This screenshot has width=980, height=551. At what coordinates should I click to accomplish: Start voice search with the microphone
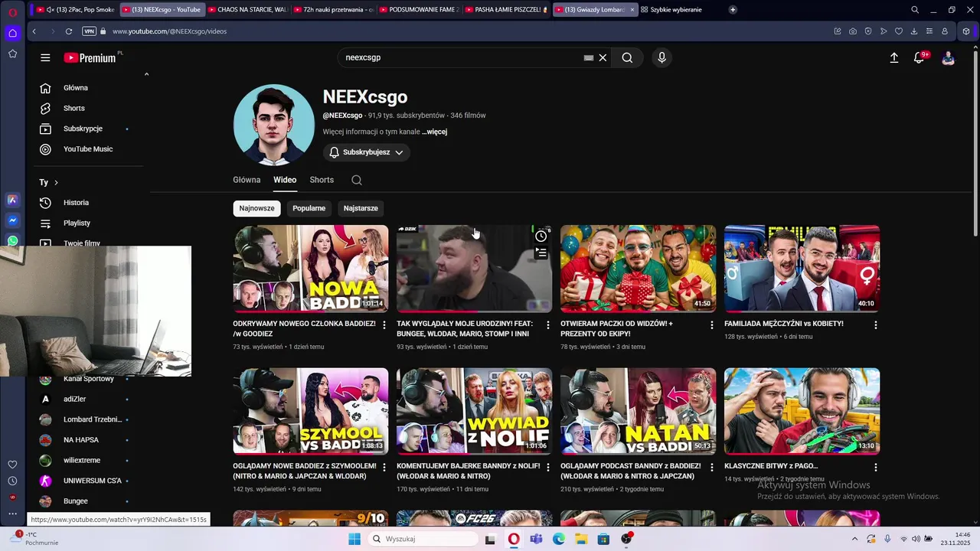(x=661, y=57)
